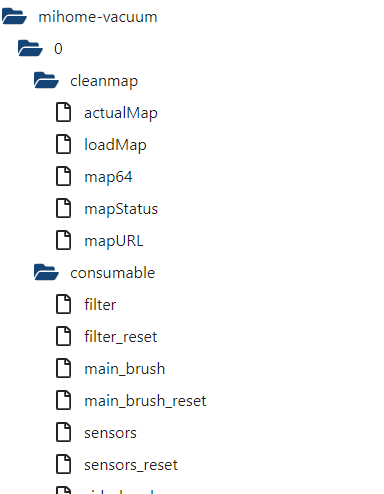Select the mapURL state label

(114, 241)
